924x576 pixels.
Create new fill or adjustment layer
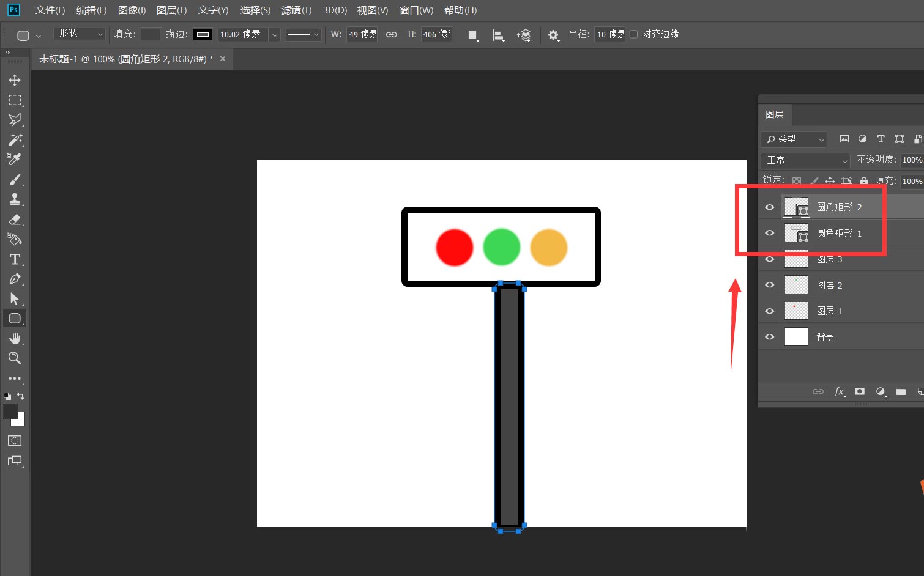point(881,391)
